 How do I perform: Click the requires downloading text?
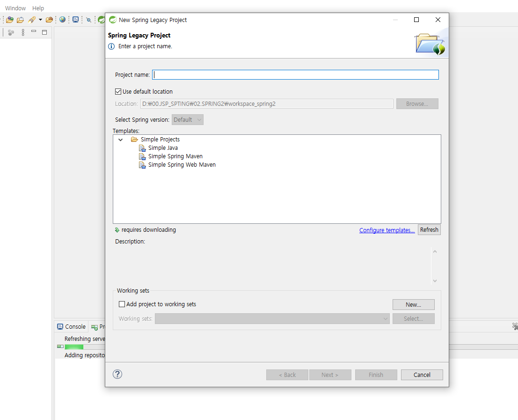[x=149, y=229]
